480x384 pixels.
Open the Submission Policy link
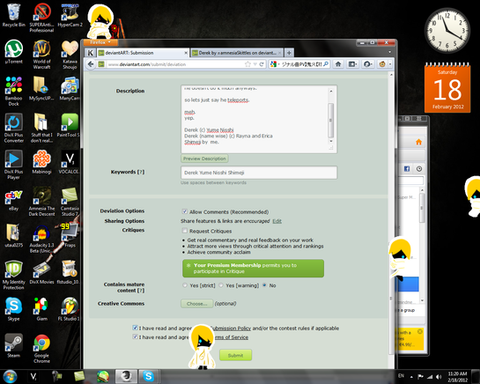pos(231,328)
